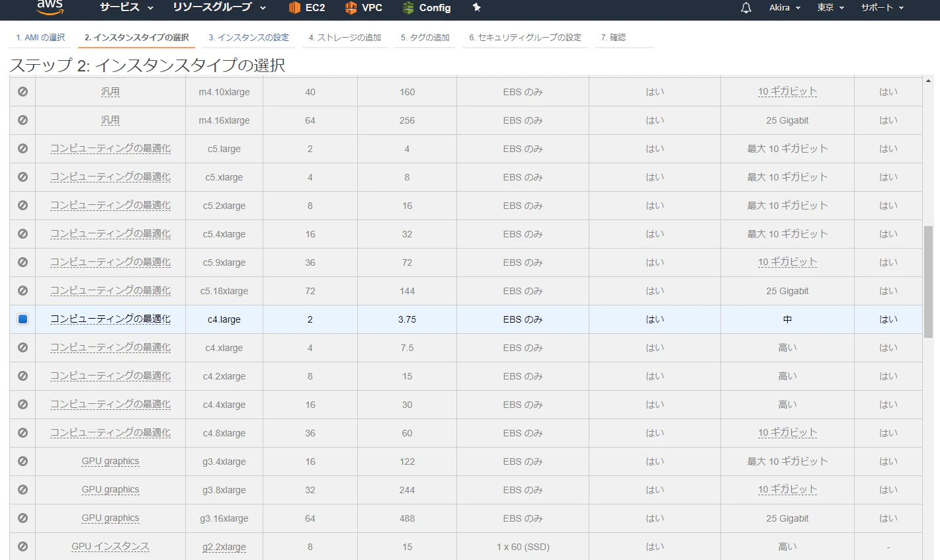Switch to 6. セキュリティグループの設定 tab
940x560 pixels.
tap(525, 38)
